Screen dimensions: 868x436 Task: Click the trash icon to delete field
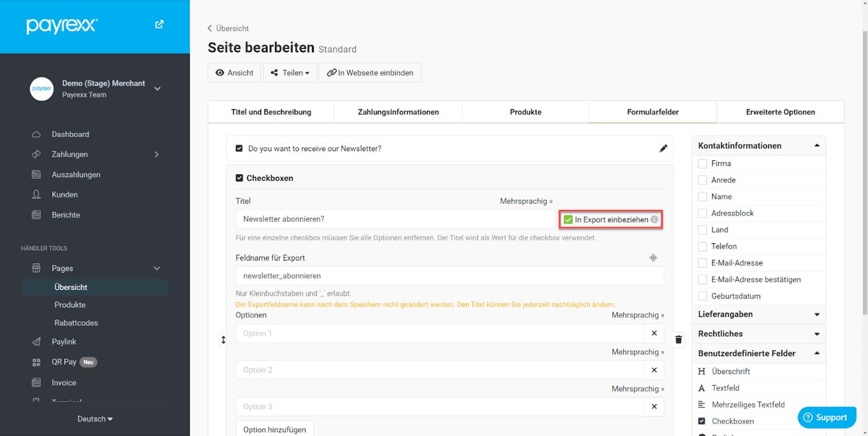click(x=678, y=339)
